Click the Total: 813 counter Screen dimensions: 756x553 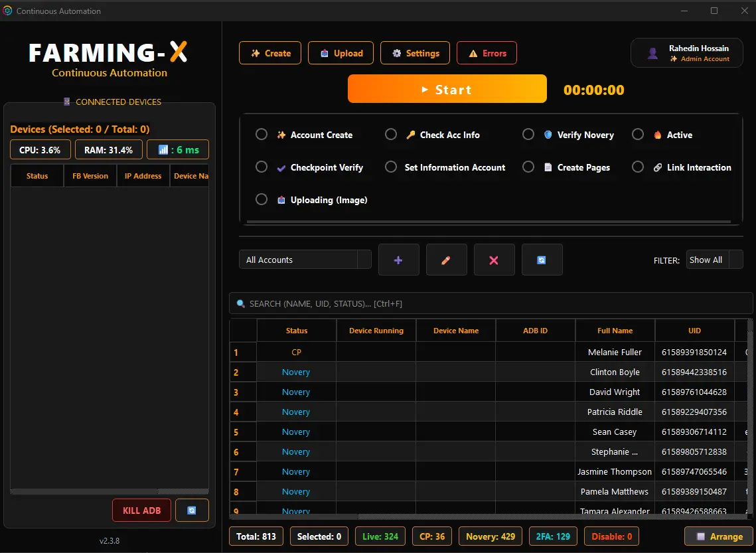(x=256, y=536)
